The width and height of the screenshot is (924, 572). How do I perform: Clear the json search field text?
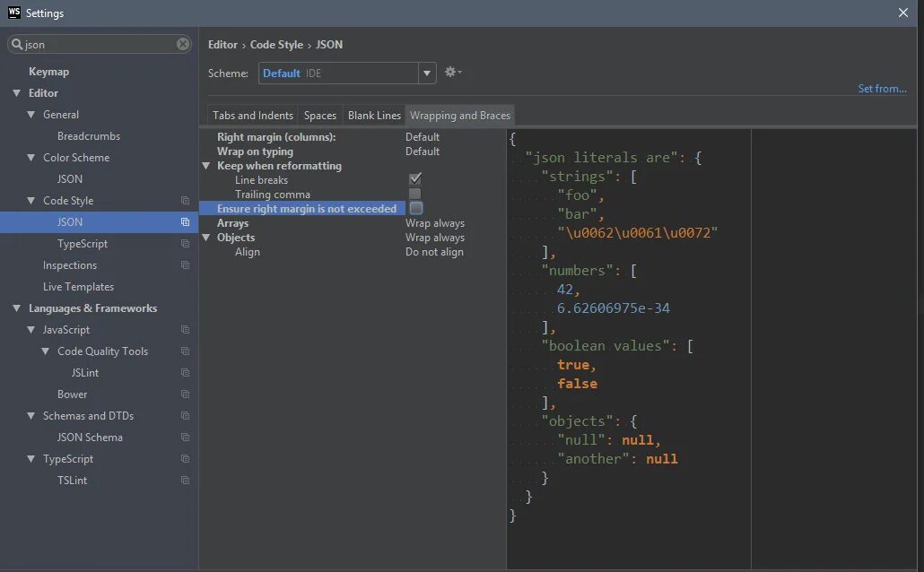183,44
